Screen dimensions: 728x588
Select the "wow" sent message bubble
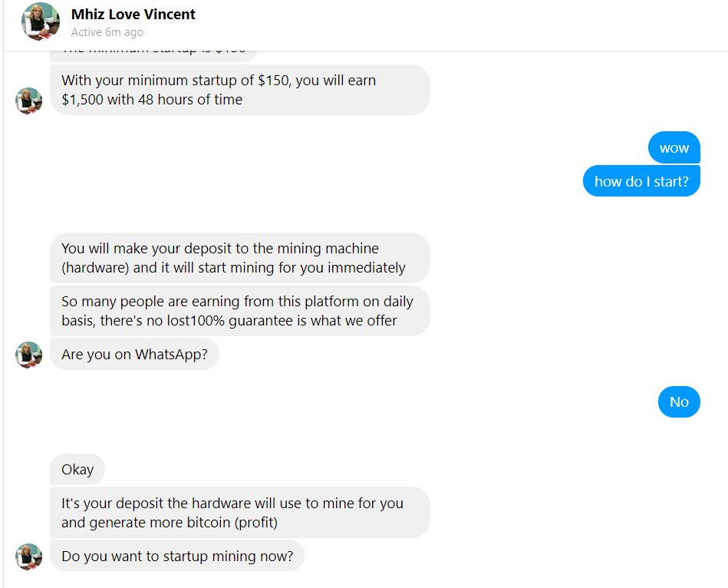coord(674,147)
